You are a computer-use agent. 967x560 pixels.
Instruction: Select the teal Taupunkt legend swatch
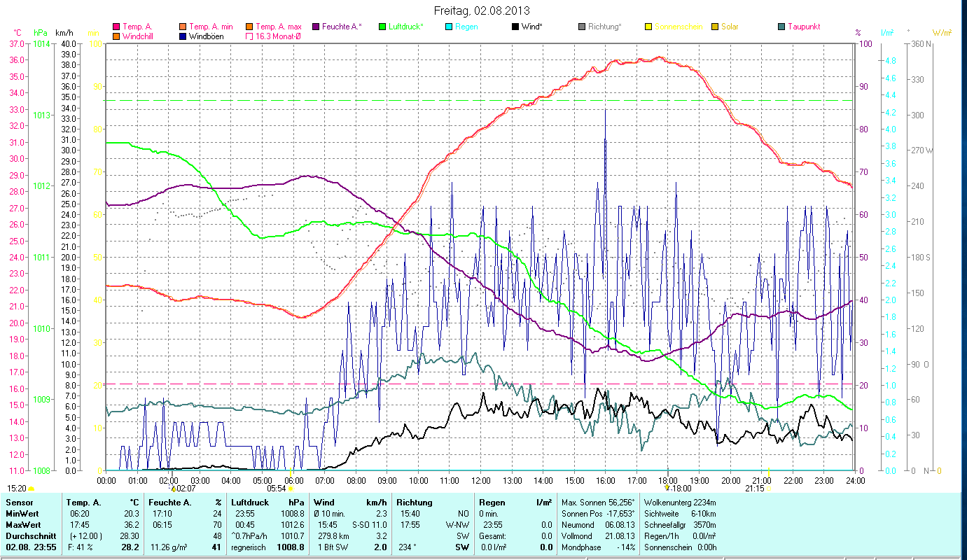[x=781, y=27]
